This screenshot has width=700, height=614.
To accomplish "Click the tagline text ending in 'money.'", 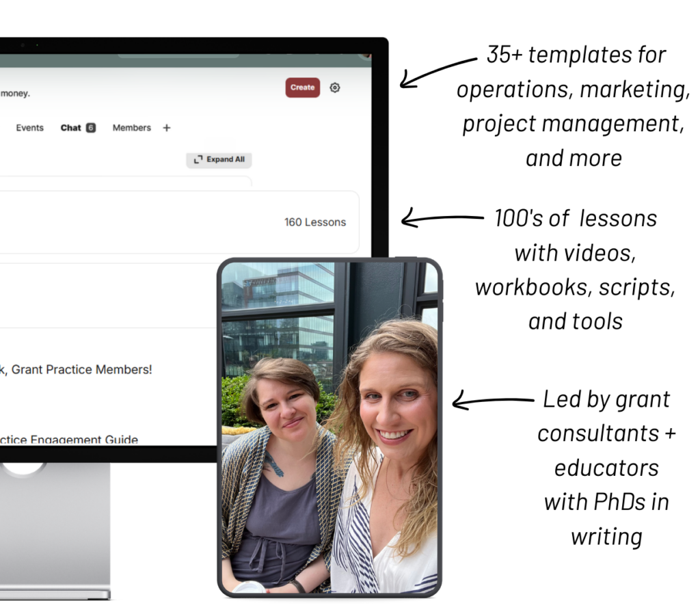I will click(x=15, y=93).
